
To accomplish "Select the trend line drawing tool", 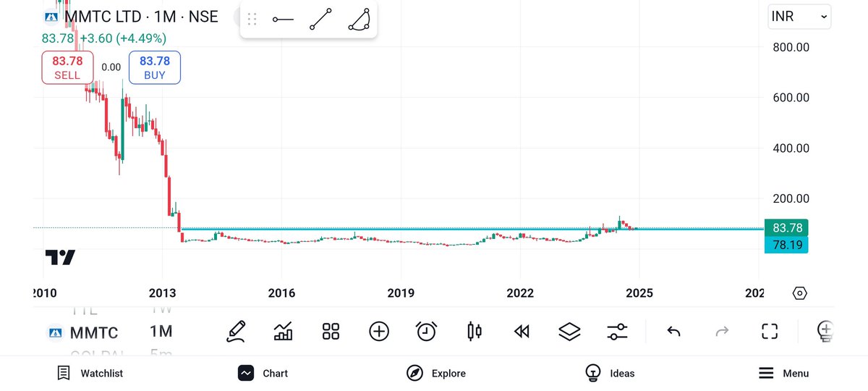I will click(320, 20).
